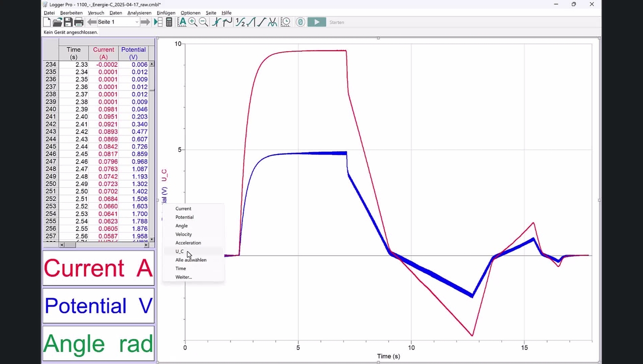Click the y-axis maximum value 10
The width and height of the screenshot is (643, 364).
(x=178, y=44)
